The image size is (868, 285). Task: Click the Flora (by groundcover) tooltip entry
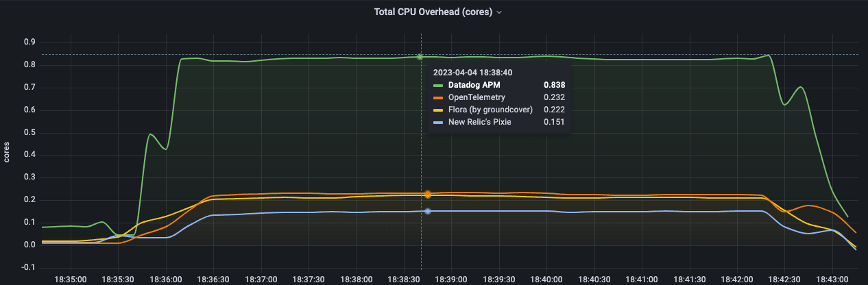pyautogui.click(x=499, y=110)
